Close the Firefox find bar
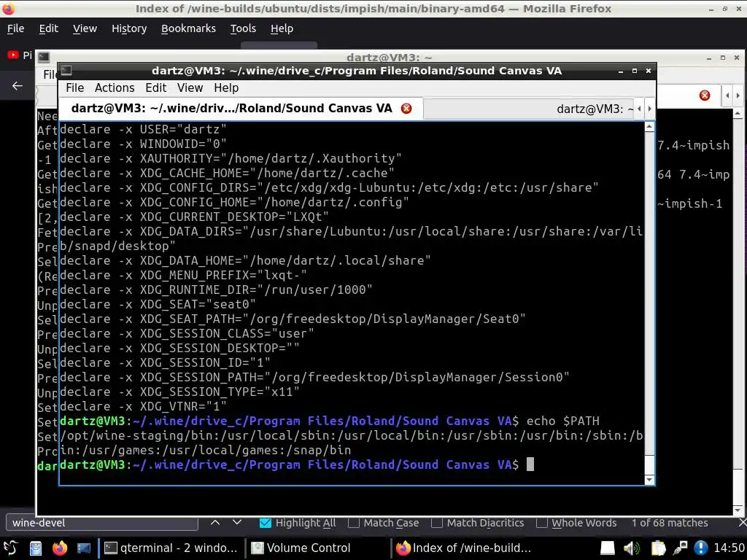747x560 pixels. coord(742,523)
